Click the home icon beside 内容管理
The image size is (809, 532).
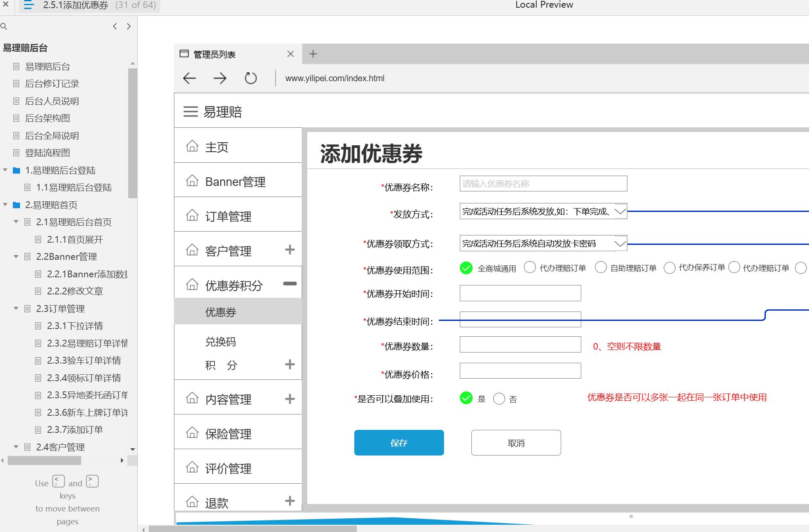pos(192,398)
